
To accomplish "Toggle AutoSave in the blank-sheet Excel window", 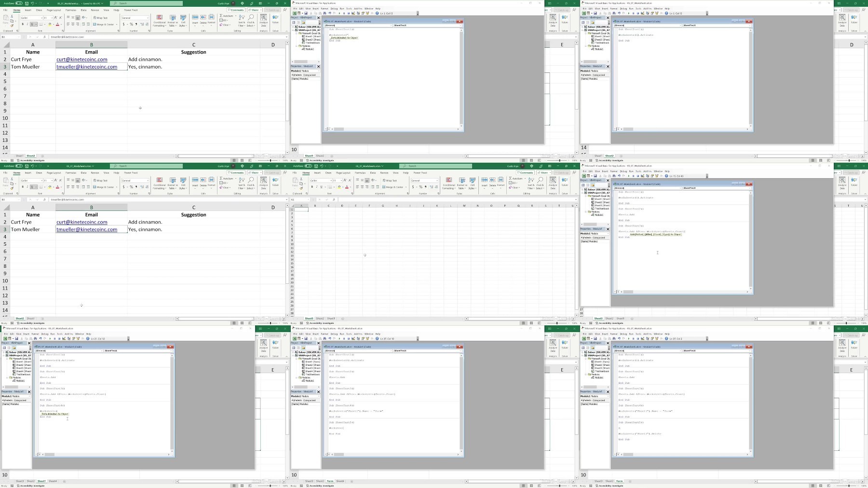I will pos(308,166).
